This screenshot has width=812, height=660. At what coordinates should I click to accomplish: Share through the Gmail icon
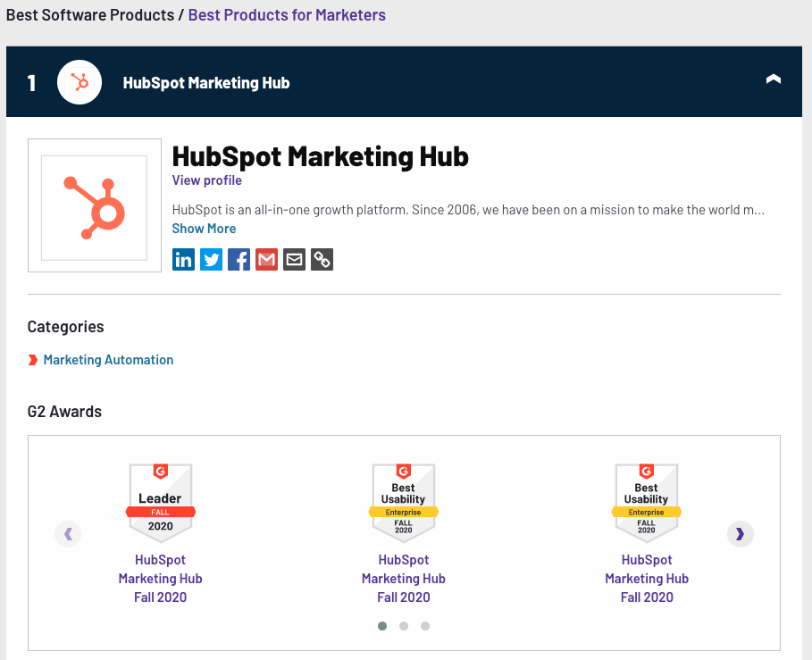click(x=266, y=259)
